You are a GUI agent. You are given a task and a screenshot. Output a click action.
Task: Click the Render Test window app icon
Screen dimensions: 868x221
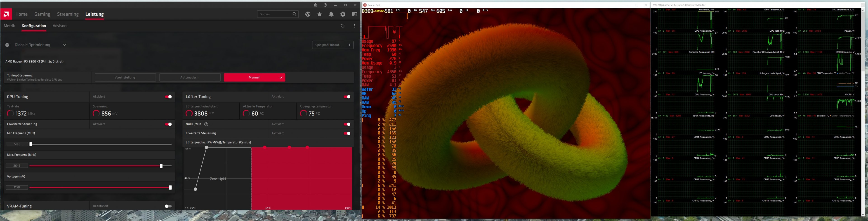365,5
